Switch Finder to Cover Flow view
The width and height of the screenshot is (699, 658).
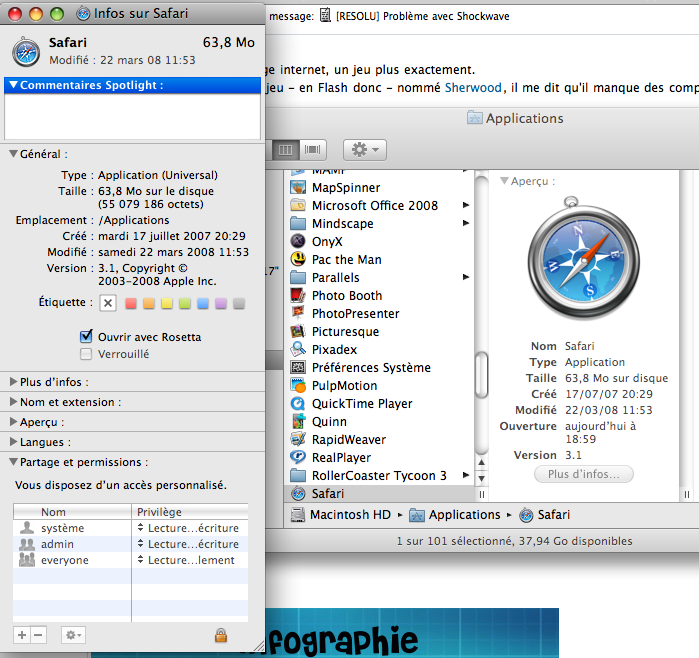tap(312, 149)
